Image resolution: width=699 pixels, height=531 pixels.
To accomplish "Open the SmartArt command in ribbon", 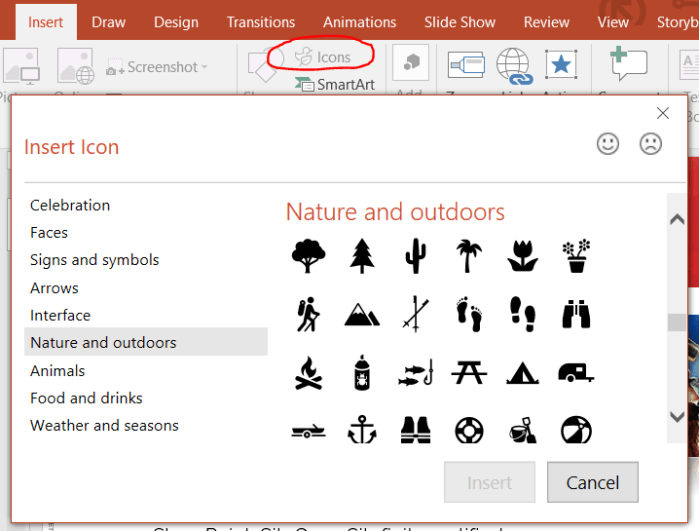I will 335,84.
